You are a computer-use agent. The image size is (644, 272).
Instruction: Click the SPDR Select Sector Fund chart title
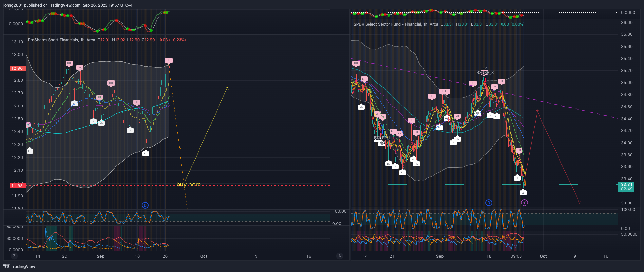396,24
